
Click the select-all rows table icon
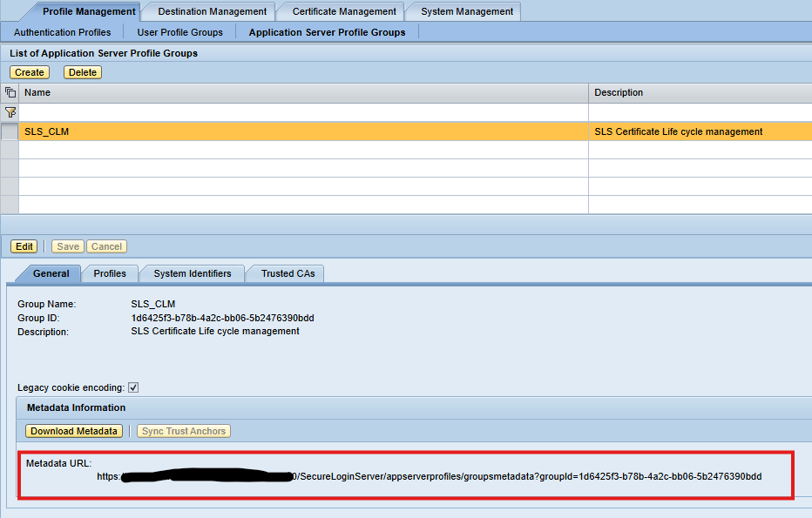click(x=10, y=92)
